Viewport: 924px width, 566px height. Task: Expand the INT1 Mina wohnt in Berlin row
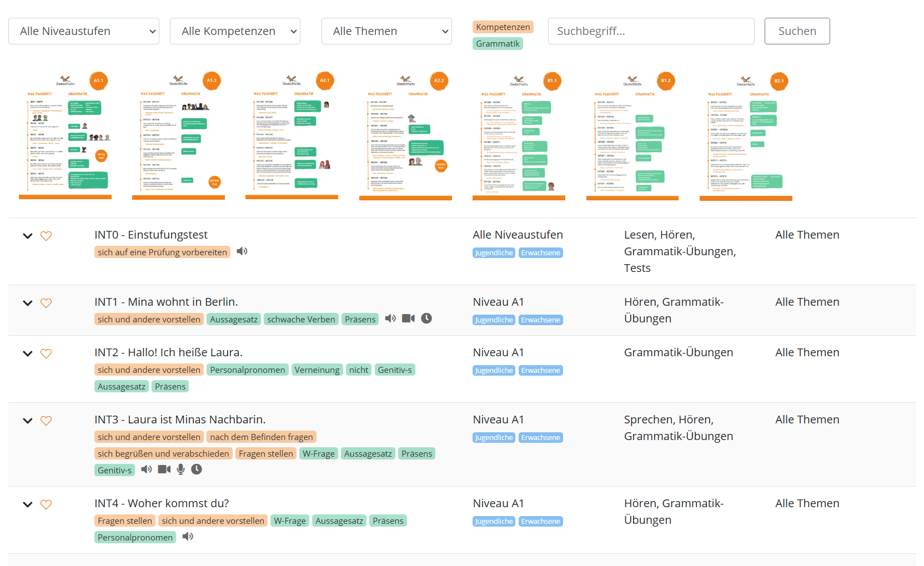coord(28,303)
